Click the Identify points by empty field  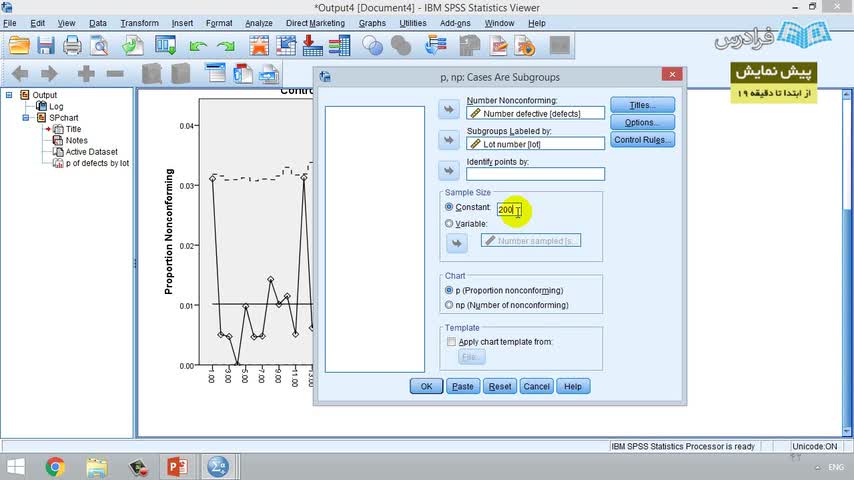535,174
